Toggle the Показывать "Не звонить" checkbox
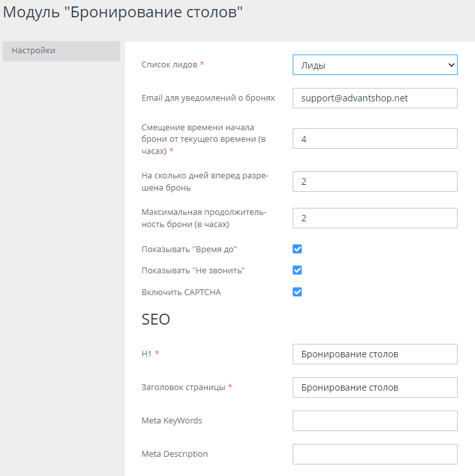 (297, 270)
